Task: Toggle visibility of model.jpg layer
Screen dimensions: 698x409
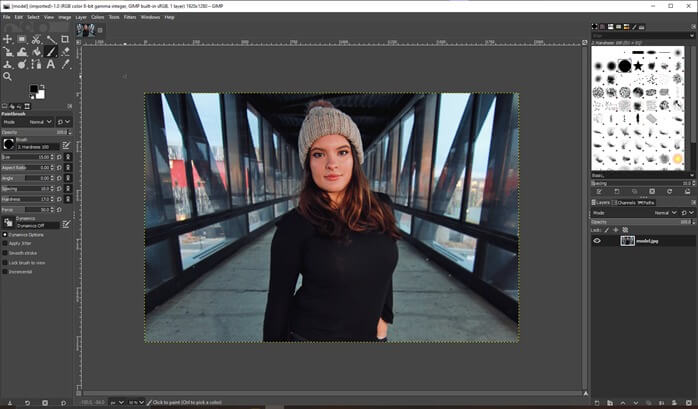Action: tap(597, 241)
